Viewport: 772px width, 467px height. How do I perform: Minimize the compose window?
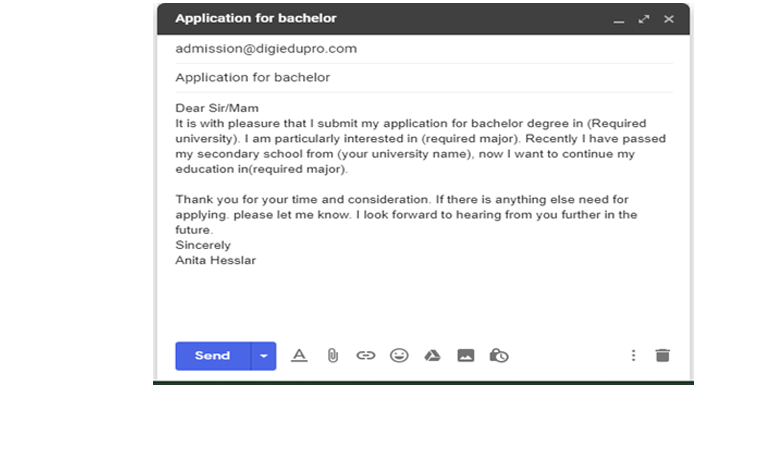[619, 20]
